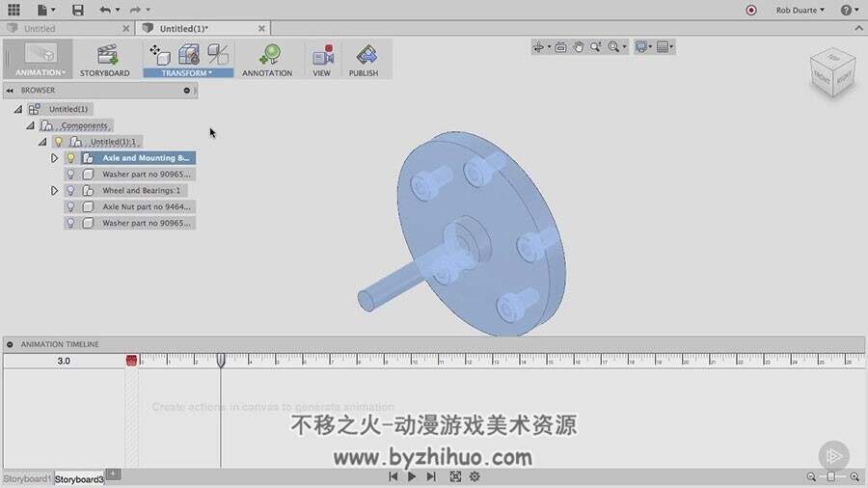The image size is (868, 488).
Task: Select the Transform Components move tool
Action: [x=159, y=54]
